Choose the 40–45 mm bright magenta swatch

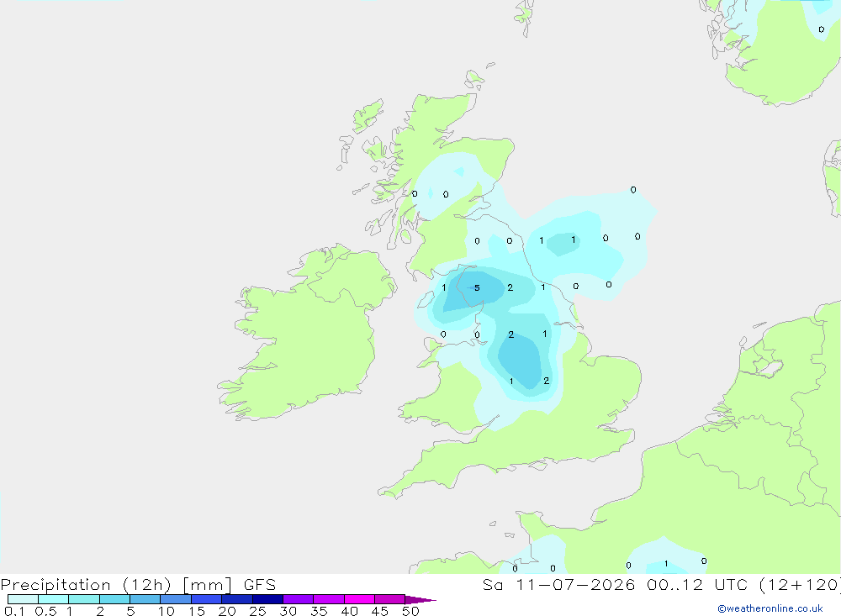point(359,599)
